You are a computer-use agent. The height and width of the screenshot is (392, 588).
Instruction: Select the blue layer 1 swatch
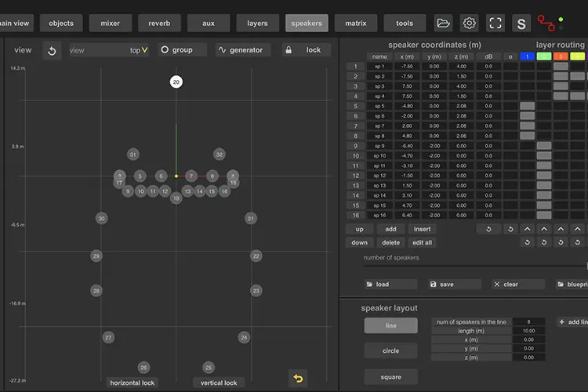click(528, 56)
